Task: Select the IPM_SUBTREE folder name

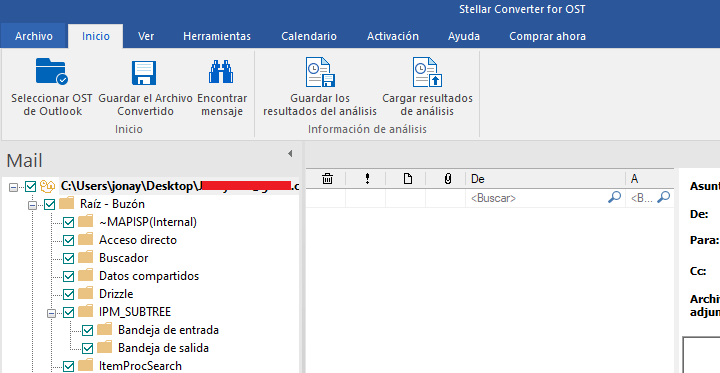Action: coord(135,311)
